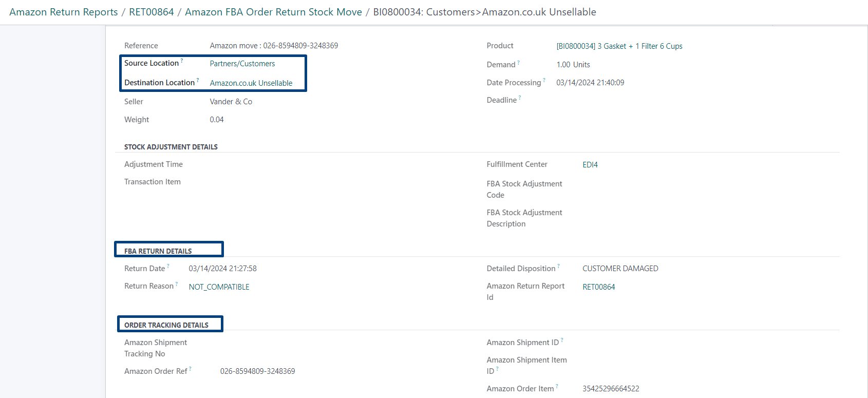The image size is (868, 398).
Task: Click STOCK ADJUSTMENT DETAILS heading
Action: (x=171, y=147)
